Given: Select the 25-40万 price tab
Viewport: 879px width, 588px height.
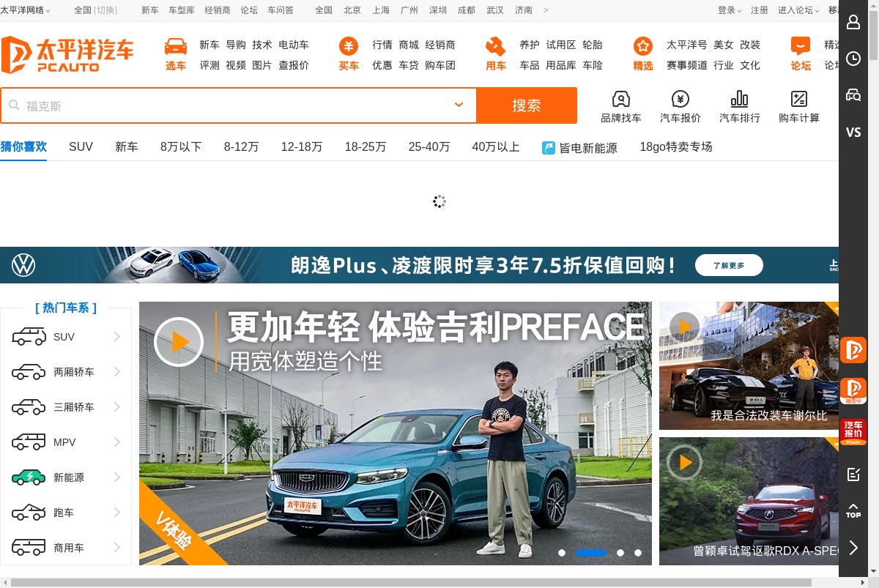Looking at the screenshot, I should pyautogui.click(x=429, y=146).
